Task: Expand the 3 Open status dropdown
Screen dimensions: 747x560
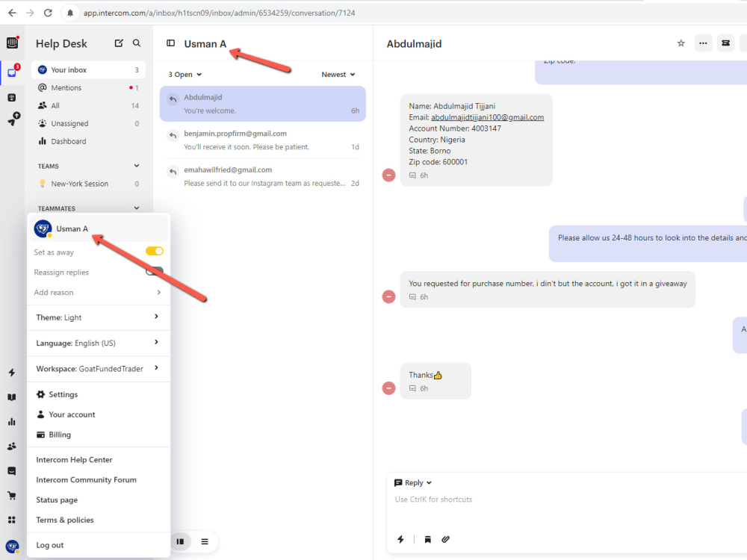Action: [185, 74]
